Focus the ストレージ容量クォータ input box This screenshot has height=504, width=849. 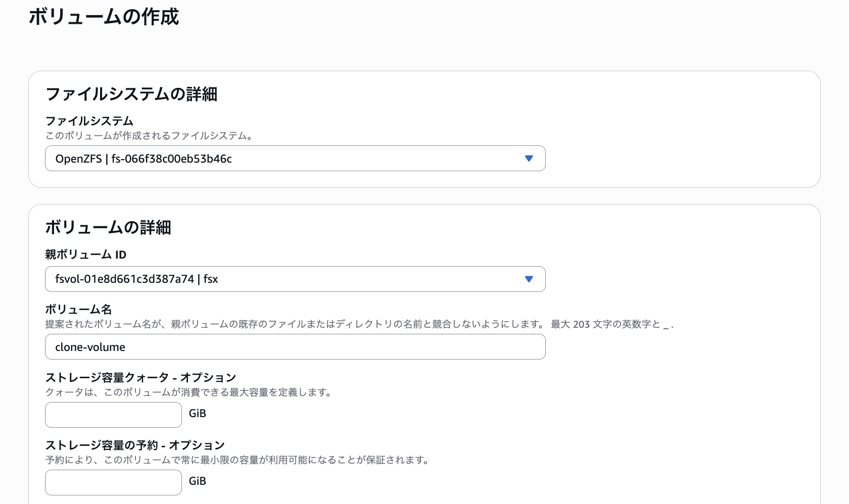click(x=113, y=415)
